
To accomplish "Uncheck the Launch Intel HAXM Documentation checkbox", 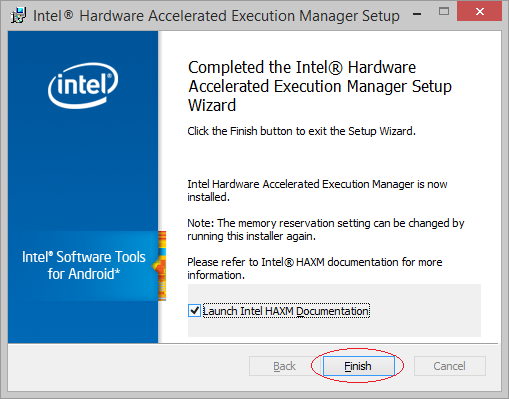I will click(194, 311).
